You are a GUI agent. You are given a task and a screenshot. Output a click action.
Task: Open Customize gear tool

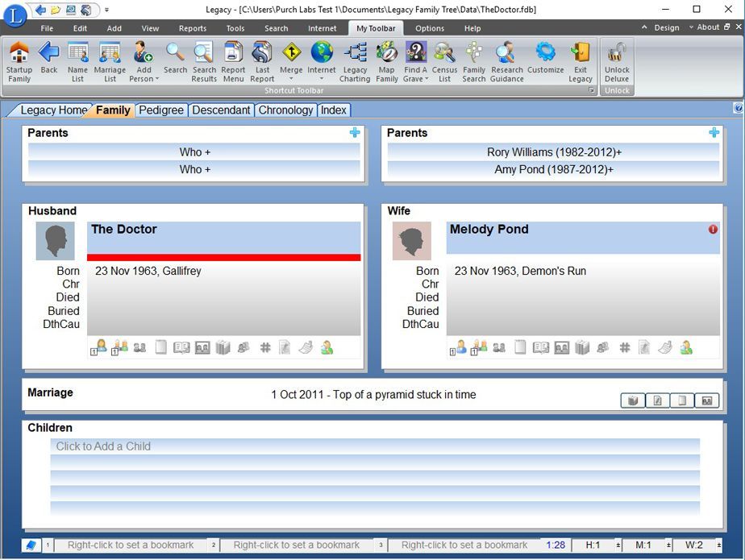[545, 58]
